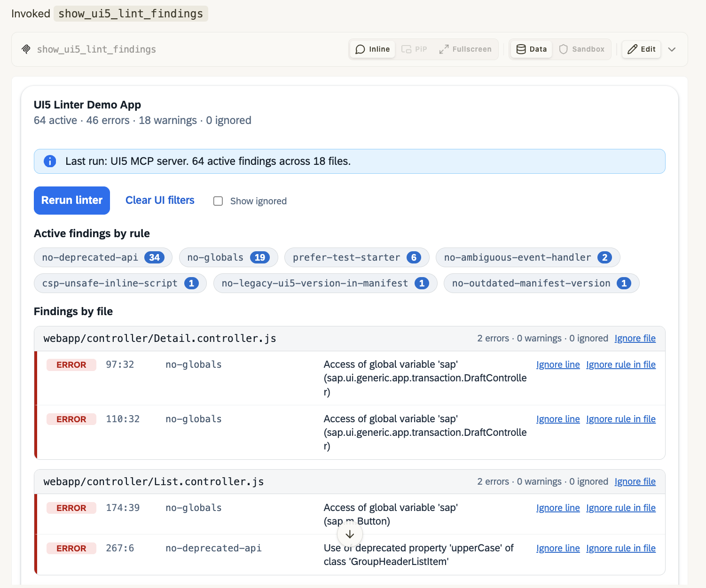Ignore rule in file for 97:32 finding

click(621, 364)
